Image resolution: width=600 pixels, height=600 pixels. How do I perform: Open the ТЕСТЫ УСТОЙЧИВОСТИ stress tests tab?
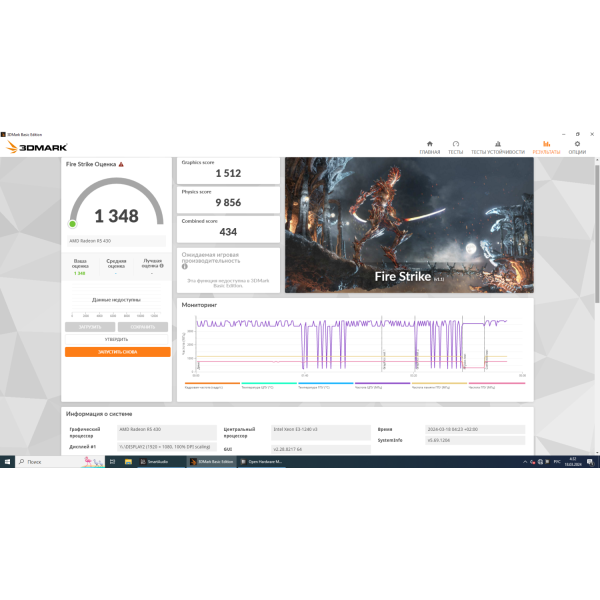click(497, 148)
